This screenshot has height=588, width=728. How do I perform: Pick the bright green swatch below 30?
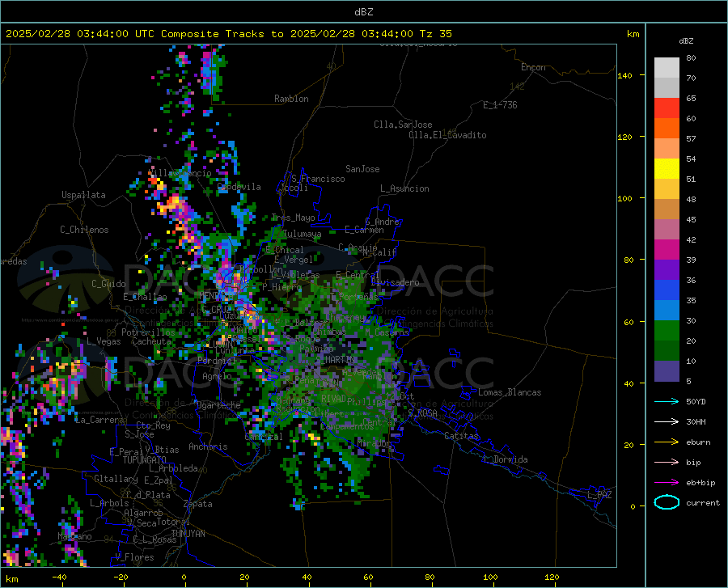point(667,331)
